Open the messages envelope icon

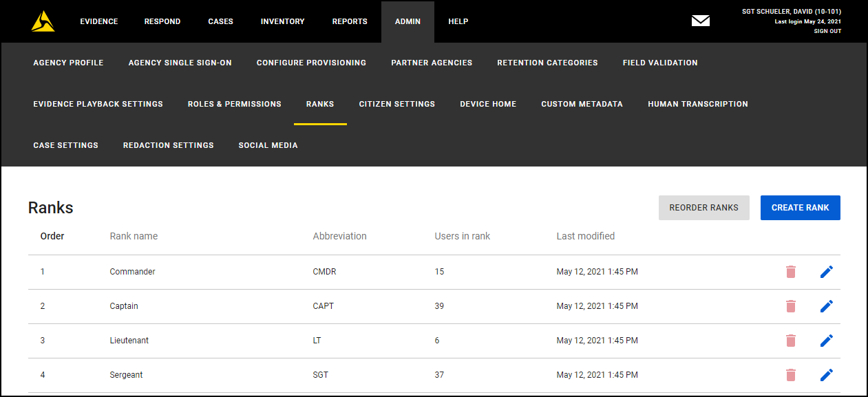[700, 21]
